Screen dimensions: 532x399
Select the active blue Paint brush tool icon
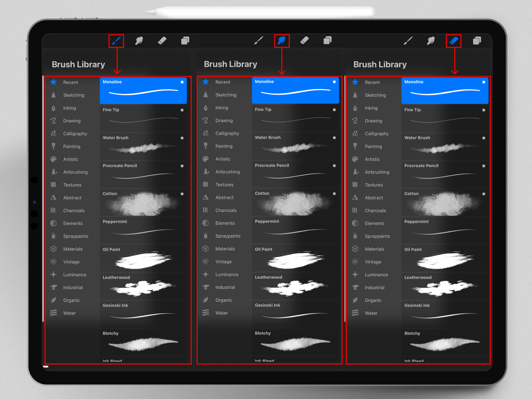point(116,41)
